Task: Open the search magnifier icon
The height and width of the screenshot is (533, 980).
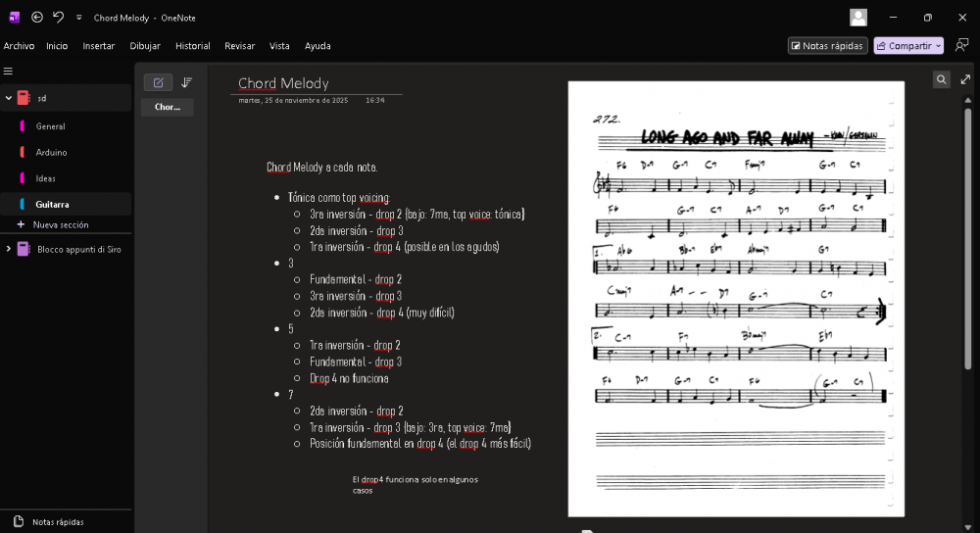Action: click(x=941, y=79)
